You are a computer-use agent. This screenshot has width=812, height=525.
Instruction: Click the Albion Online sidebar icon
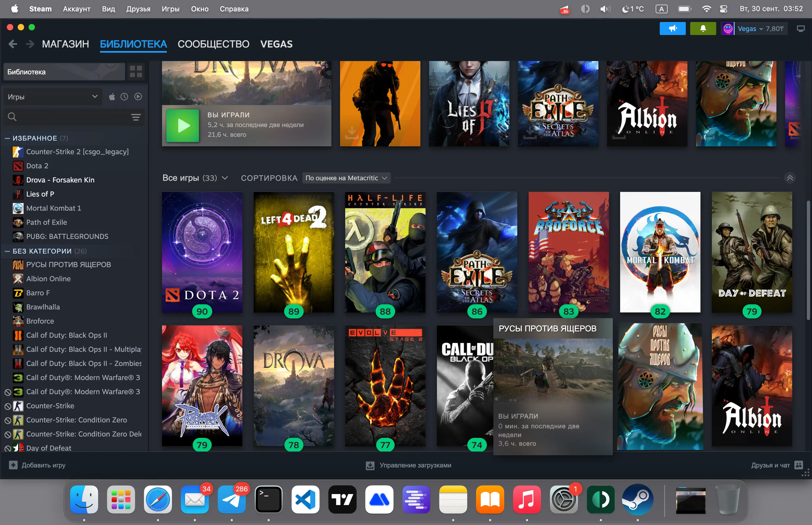[18, 279]
